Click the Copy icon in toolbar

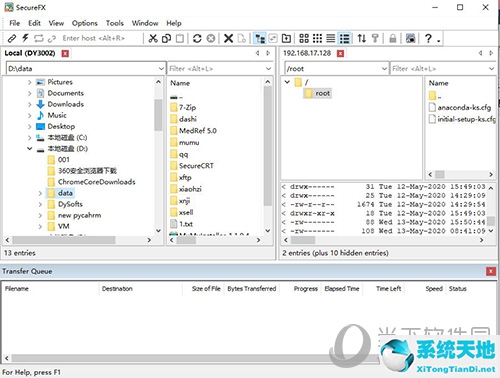point(166,38)
